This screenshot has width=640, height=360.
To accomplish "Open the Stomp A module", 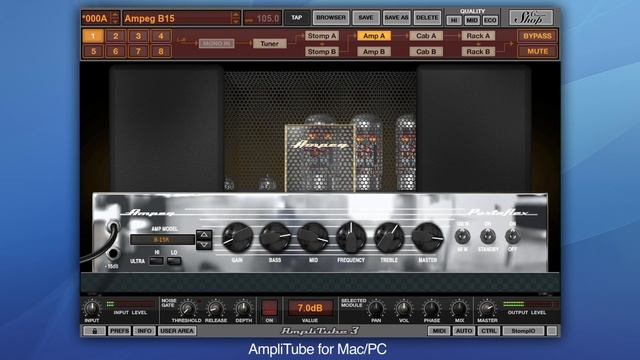I will [x=322, y=36].
